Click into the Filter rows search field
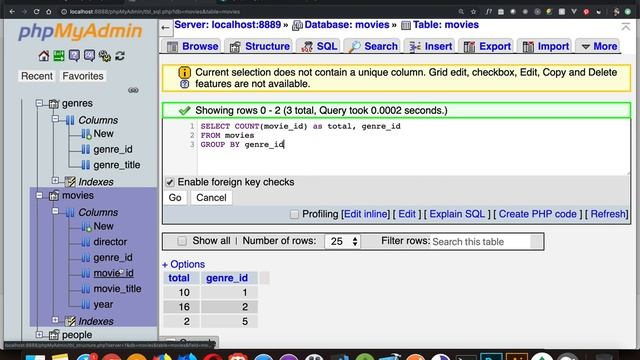Screen dimensions: 640x360 [481, 242]
